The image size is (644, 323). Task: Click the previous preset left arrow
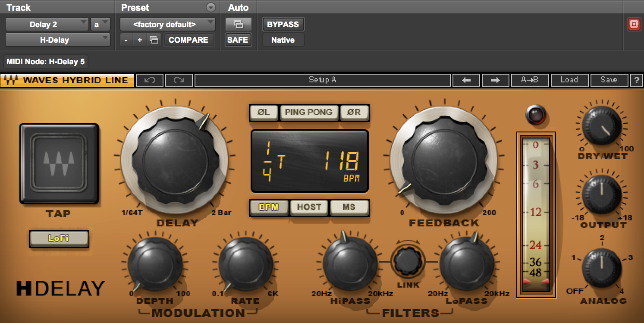point(466,80)
